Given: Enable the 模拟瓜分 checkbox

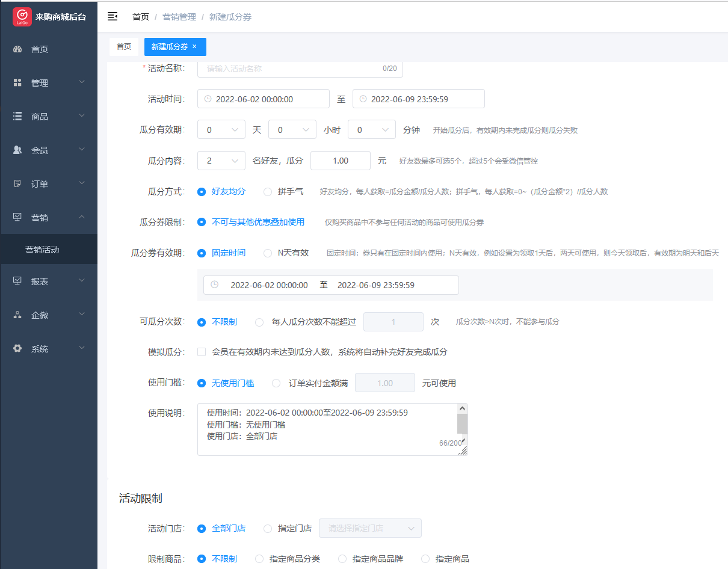Looking at the screenshot, I should pos(202,352).
